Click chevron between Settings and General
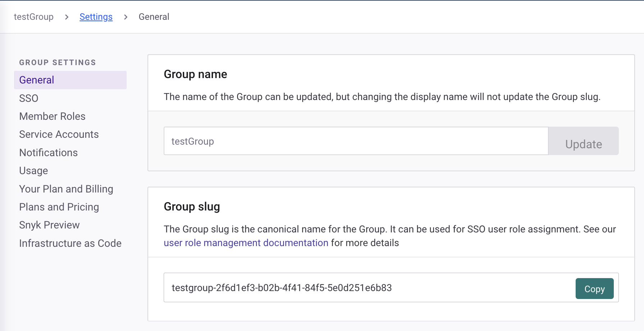Screen dimensions: 644x331 (x=126, y=17)
